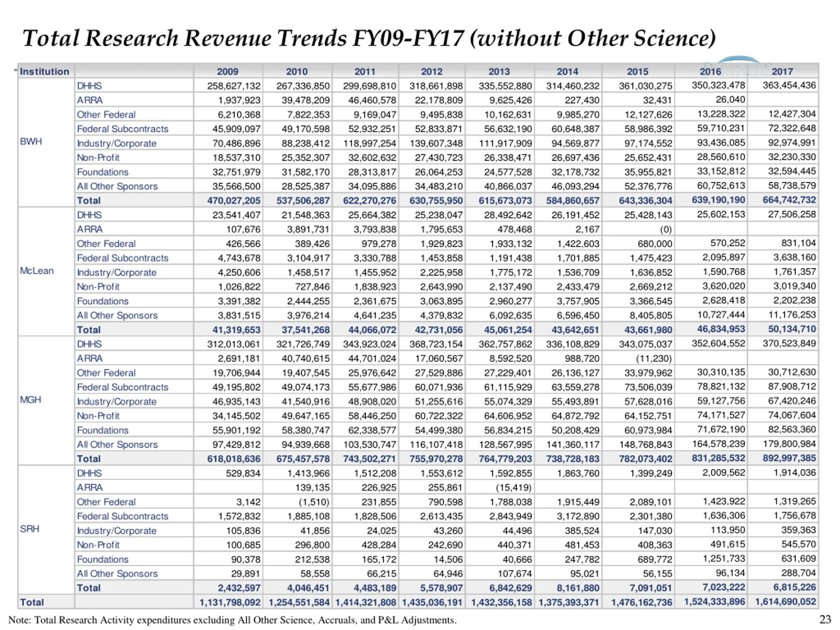Click grand total 2017 value 1,614,690,052
Screen dimensions: 840x630
(x=785, y=601)
